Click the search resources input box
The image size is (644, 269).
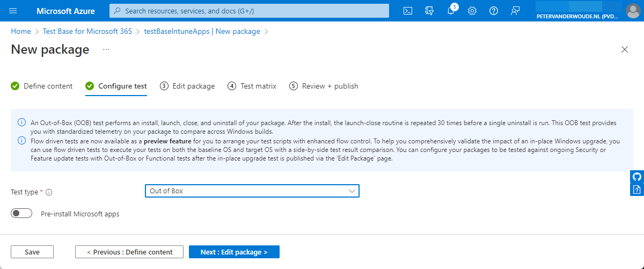250,11
